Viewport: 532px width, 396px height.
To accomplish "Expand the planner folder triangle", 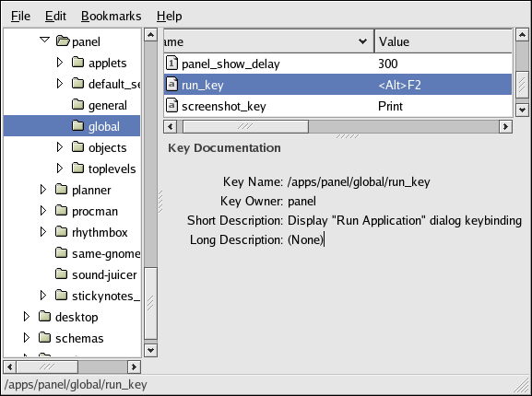I will pos(43,190).
